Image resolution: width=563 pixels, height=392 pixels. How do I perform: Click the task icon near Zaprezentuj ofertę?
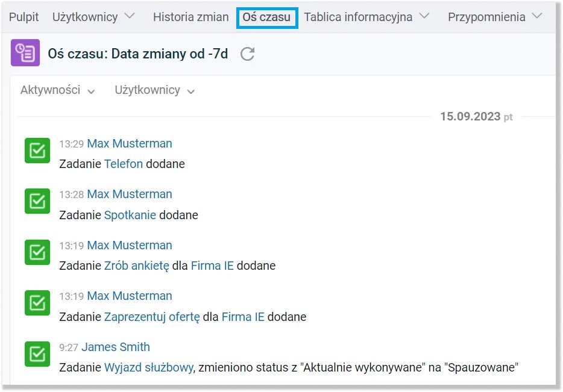[x=37, y=303]
